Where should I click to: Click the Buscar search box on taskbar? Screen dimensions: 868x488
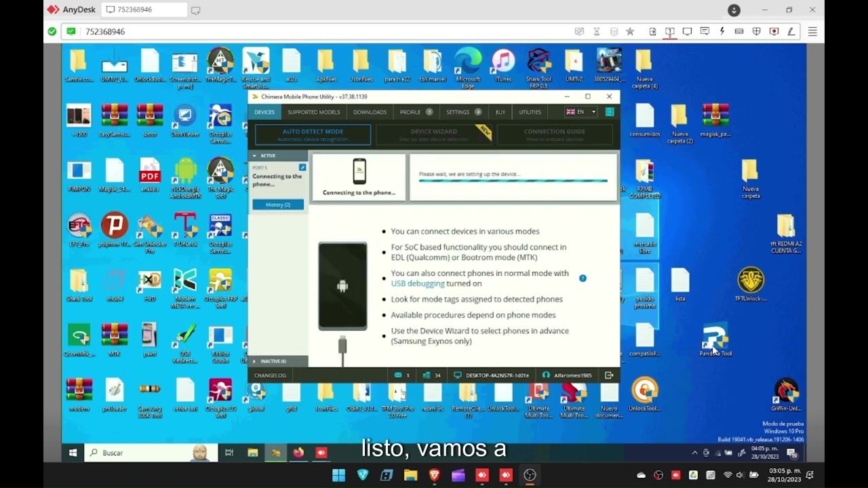[x=151, y=453]
